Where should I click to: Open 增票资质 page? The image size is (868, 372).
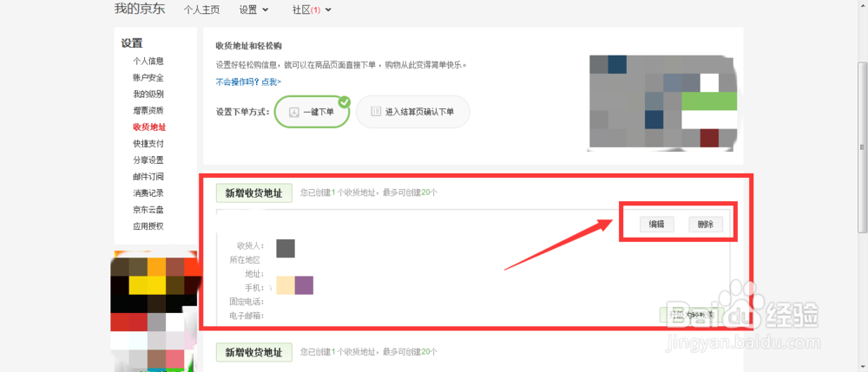148,110
